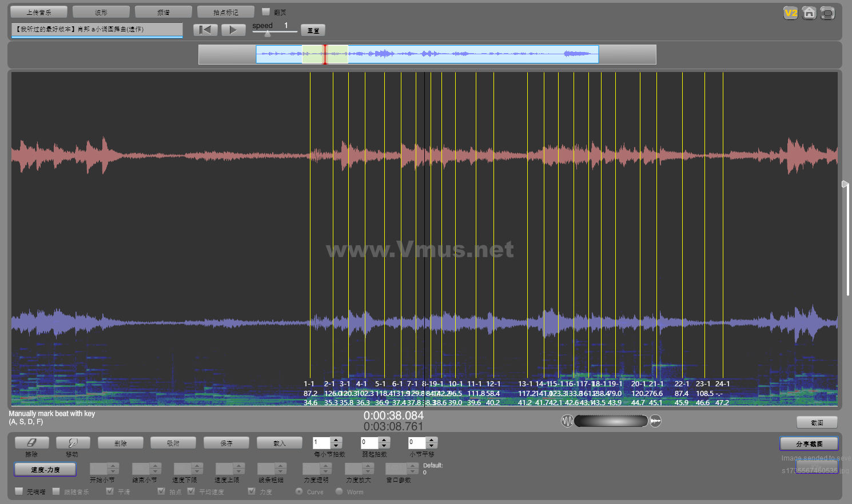
Task: Switch to the 频谱 spectrum view
Action: click(164, 12)
